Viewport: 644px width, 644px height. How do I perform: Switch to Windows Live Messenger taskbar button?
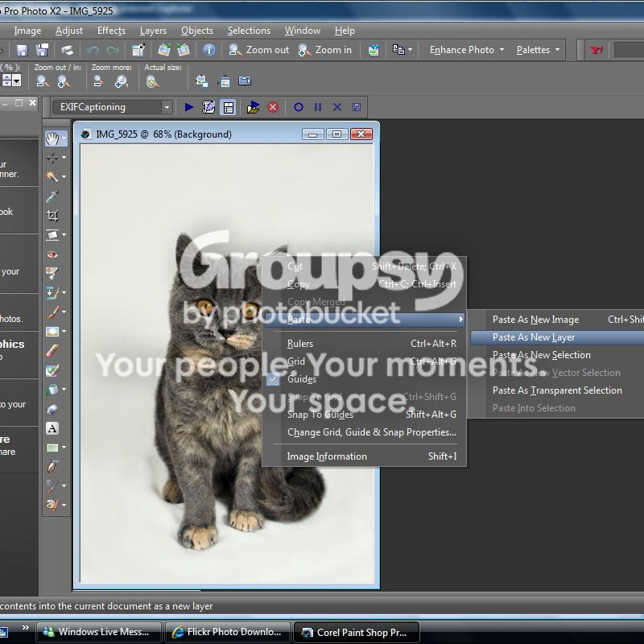(98, 632)
